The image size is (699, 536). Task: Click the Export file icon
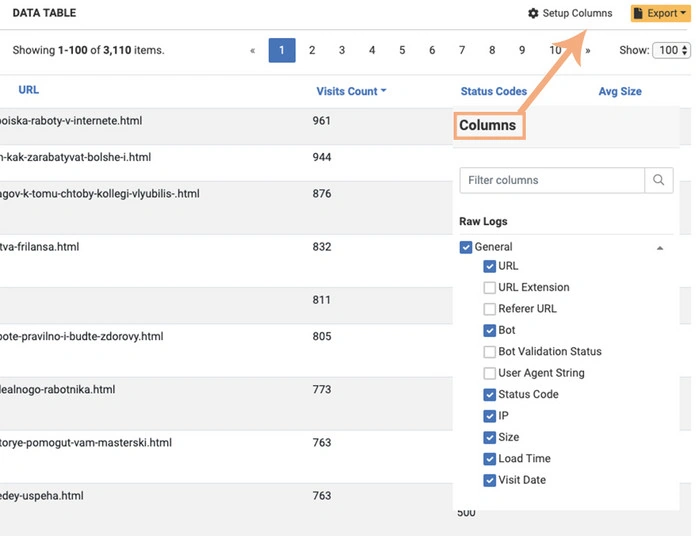(x=639, y=14)
